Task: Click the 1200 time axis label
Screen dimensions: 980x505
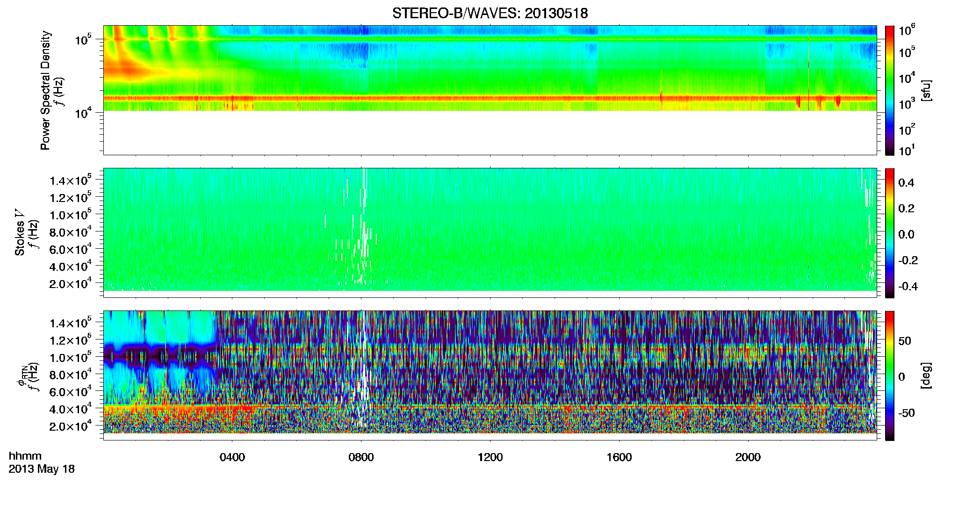Action: 490,457
